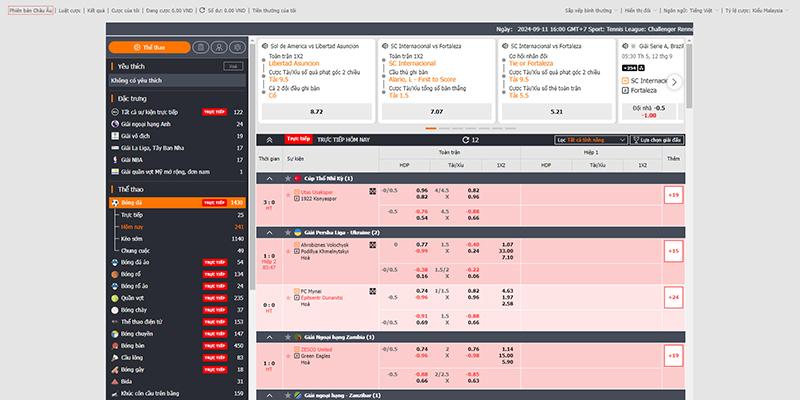Click the Lựa chọn giải đấu button

coord(657,140)
